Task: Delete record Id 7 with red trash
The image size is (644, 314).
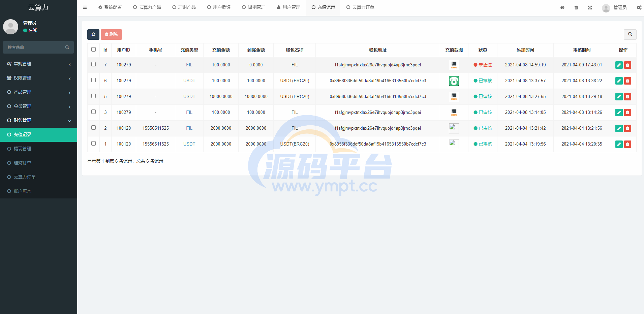Action: pos(627,65)
